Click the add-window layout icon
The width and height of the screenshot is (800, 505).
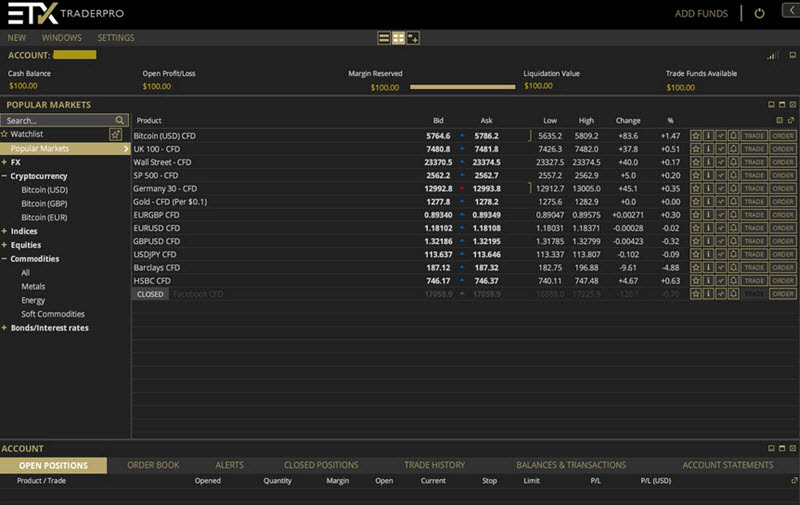[413, 38]
